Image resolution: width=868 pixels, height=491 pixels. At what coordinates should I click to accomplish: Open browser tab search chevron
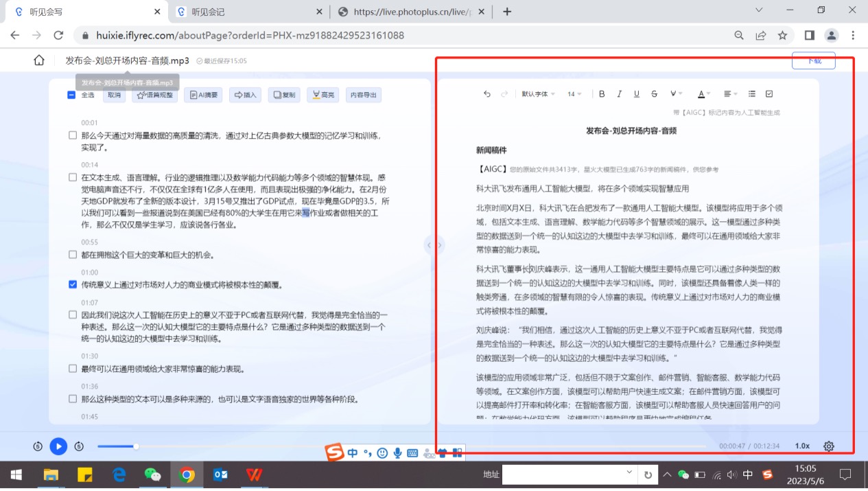click(759, 10)
